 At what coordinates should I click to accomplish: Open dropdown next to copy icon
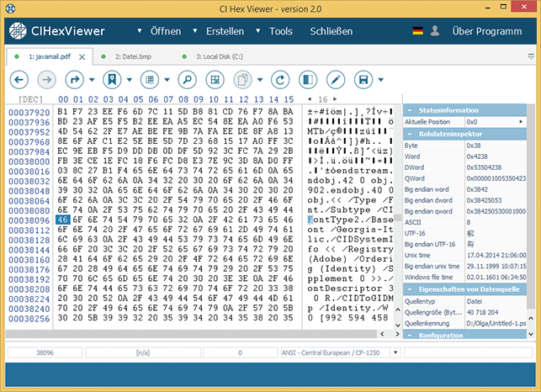(x=260, y=80)
